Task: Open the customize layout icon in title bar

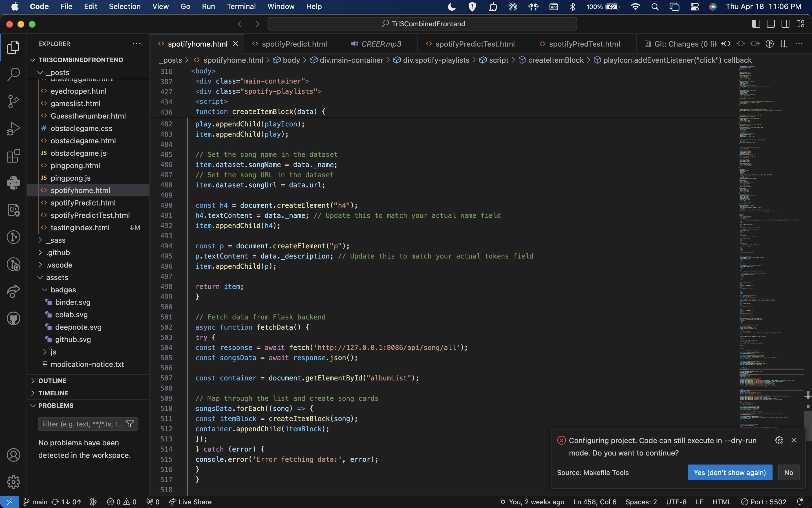Action: [x=801, y=24]
